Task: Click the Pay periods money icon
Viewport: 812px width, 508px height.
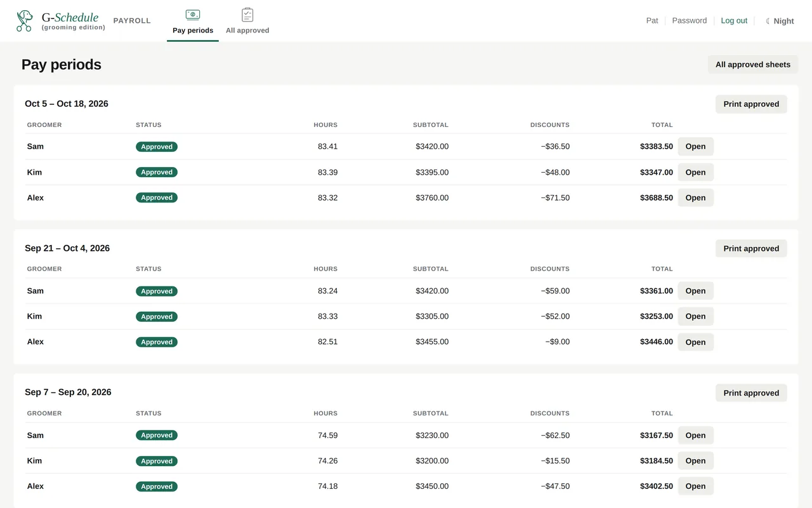Action: tap(193, 15)
